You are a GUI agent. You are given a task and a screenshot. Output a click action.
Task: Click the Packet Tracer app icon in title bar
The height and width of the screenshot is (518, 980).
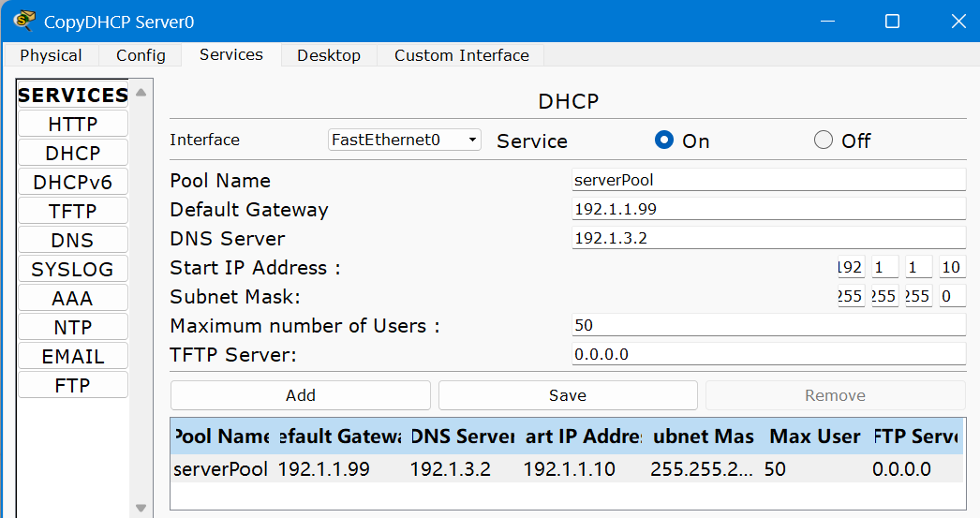[x=23, y=21]
